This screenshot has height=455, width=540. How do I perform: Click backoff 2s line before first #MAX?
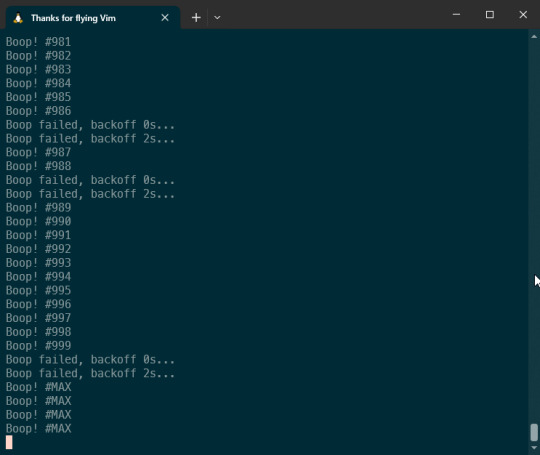[90, 373]
